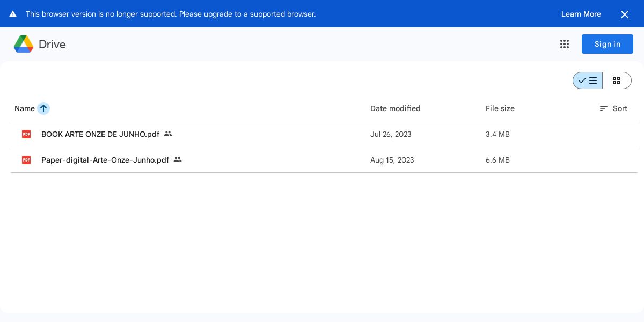Open the Google apps grid launcher
The height and width of the screenshot is (322, 644).
pos(565,44)
